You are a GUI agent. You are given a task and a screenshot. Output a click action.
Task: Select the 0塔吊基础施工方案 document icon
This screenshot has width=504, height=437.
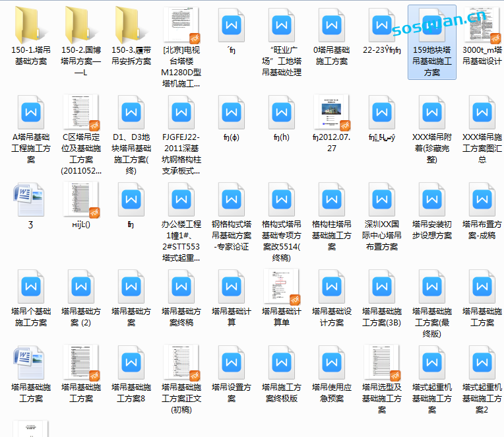coord(331,25)
